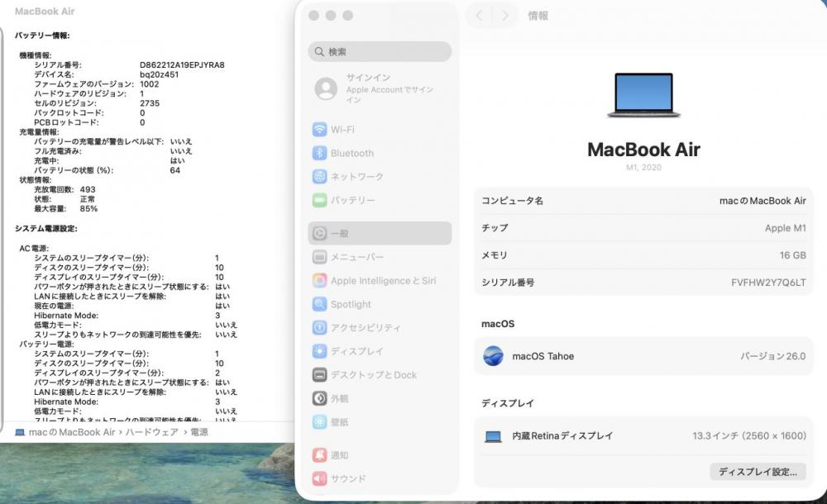
Task: Open Wi-Fi settings icon in sidebar
Action: pos(319,129)
